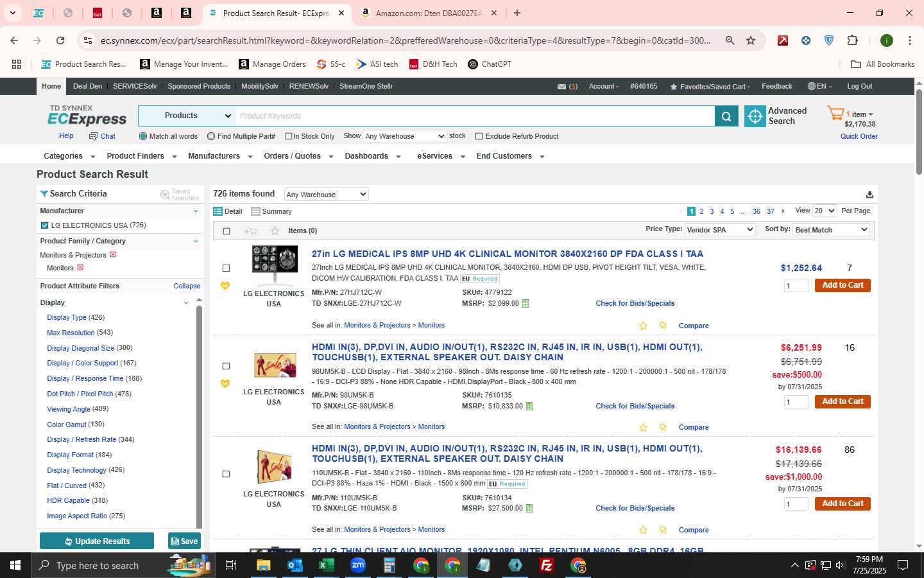Open the Any Warehouse dropdown near items found
Viewport: 924px width, 578px height.
[326, 195]
